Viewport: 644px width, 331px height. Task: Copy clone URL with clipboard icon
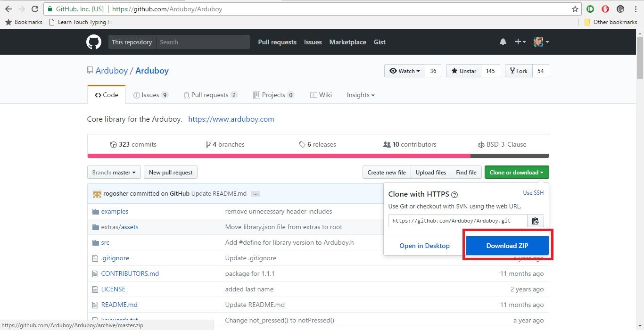[x=535, y=221]
